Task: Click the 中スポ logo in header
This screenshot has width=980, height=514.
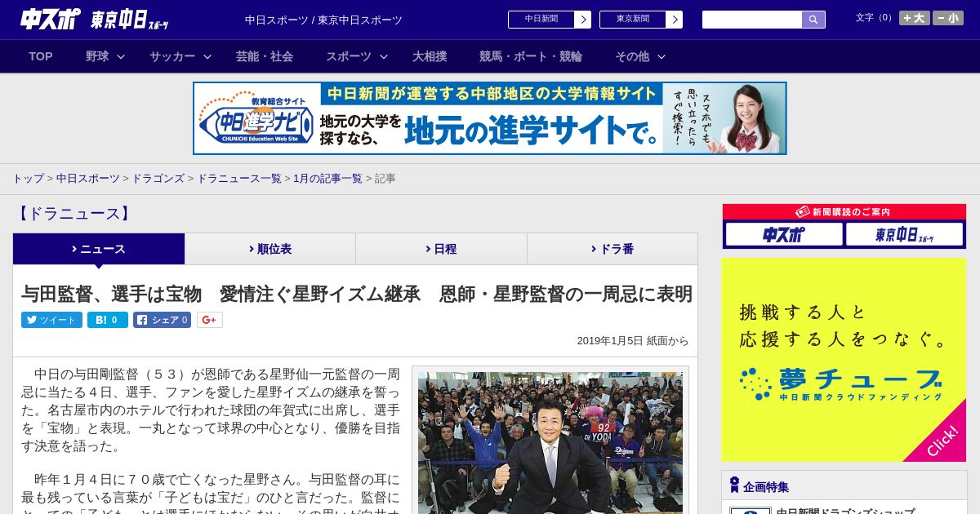Action: tap(51, 19)
